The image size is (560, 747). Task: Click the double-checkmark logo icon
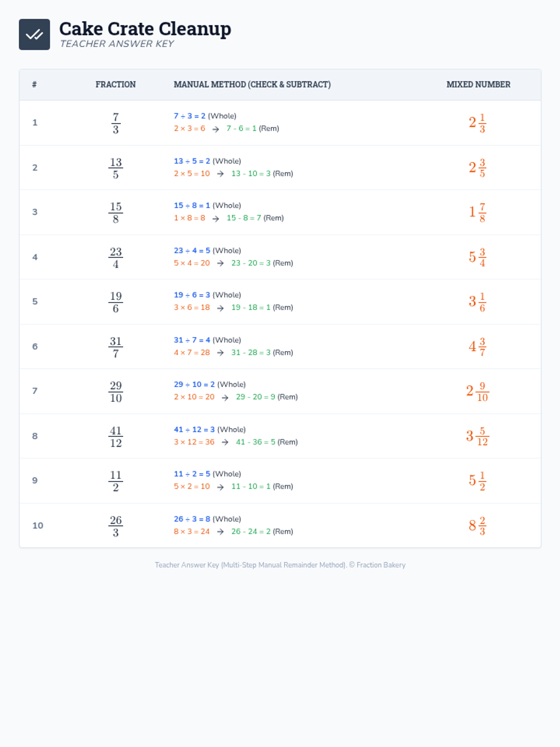[34, 35]
